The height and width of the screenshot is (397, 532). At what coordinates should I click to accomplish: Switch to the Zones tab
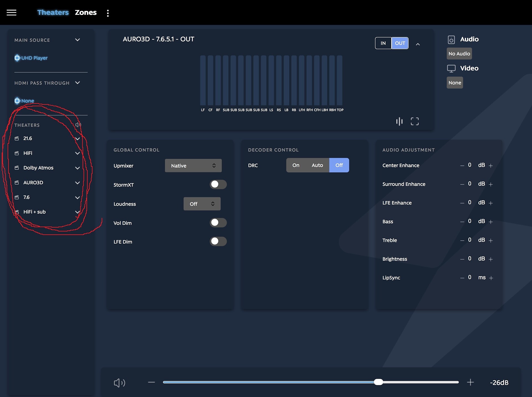click(86, 12)
